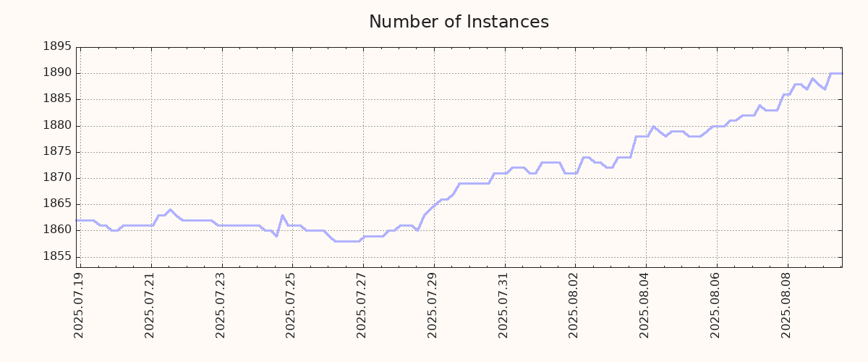868x362 pixels.
Task: Click the y-axis label 1865
Action: point(57,204)
